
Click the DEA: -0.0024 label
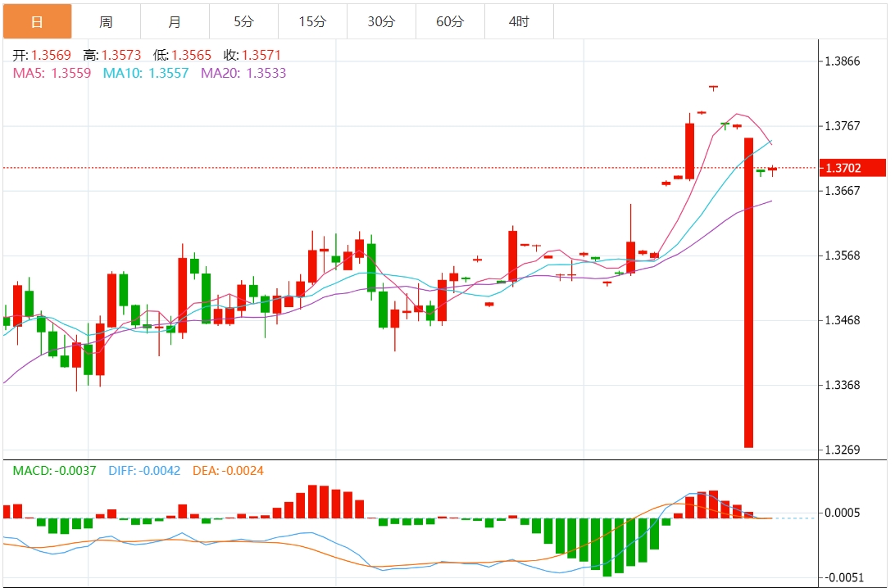point(229,471)
